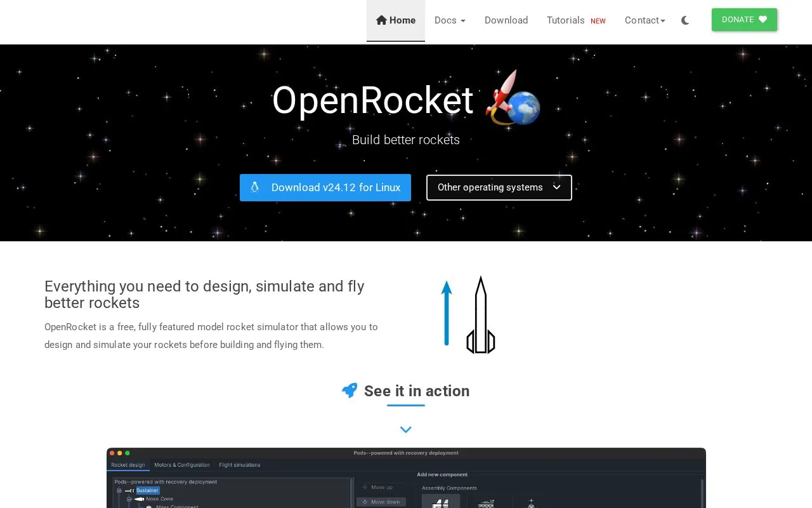
Task: Go to the Home nav tab
Action: tap(396, 20)
